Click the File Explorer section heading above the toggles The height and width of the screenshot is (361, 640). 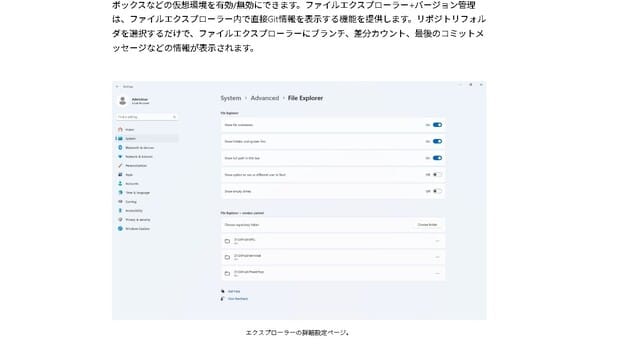click(229, 113)
